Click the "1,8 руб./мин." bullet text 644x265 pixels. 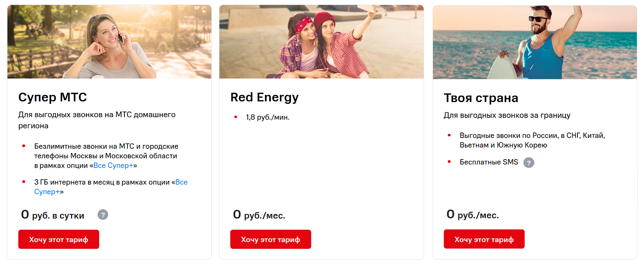click(x=267, y=117)
